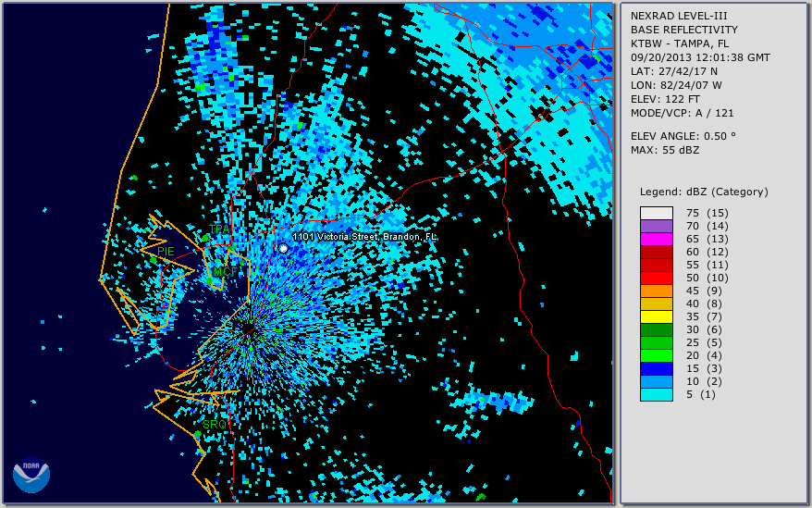Click the '09/20/2013 12:01:38 GMT' timestamp
Screen dimensions: 812x508
700,57
